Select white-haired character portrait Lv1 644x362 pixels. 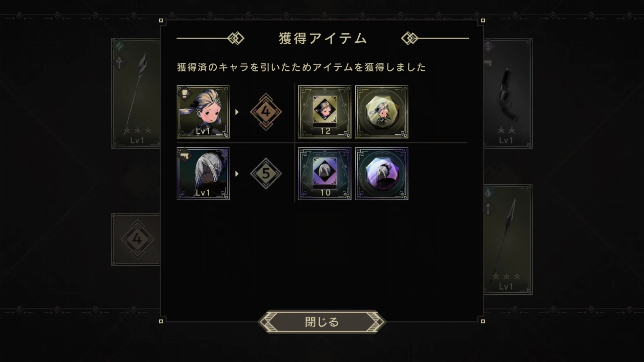(x=203, y=174)
